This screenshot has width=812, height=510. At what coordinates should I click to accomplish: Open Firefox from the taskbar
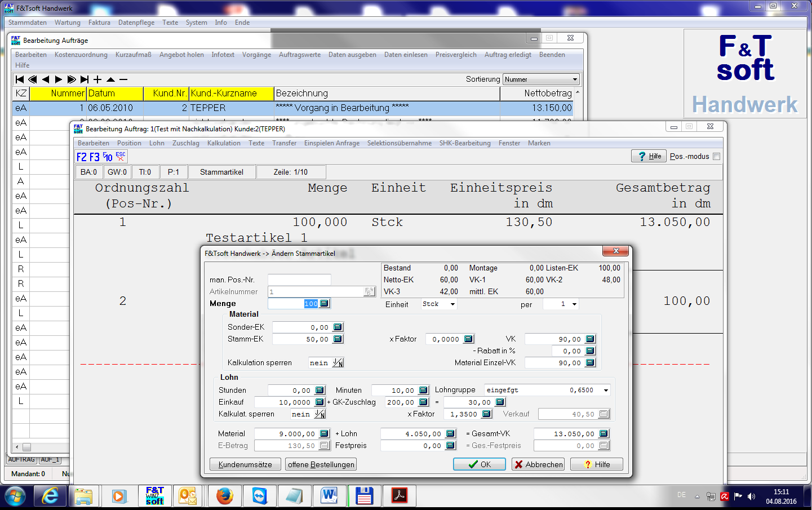coord(225,496)
